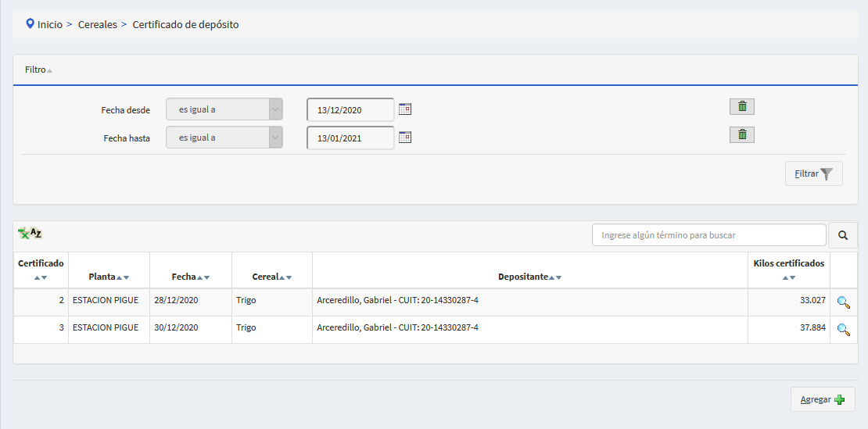
Task: Click Agregar to add a certificate
Action: coord(823,399)
